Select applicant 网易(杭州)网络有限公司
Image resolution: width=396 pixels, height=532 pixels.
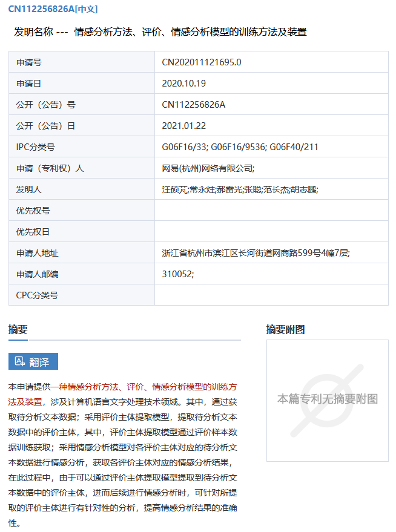pos(208,168)
